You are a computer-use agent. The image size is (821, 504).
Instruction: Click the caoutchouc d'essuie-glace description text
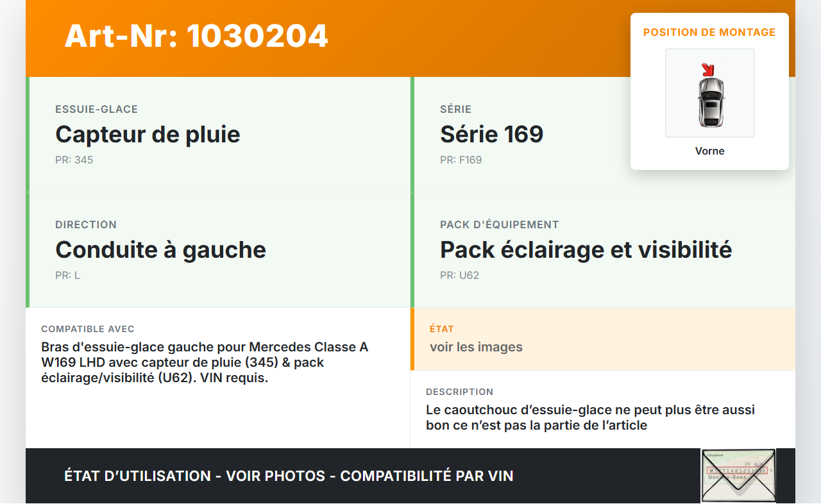(x=590, y=417)
